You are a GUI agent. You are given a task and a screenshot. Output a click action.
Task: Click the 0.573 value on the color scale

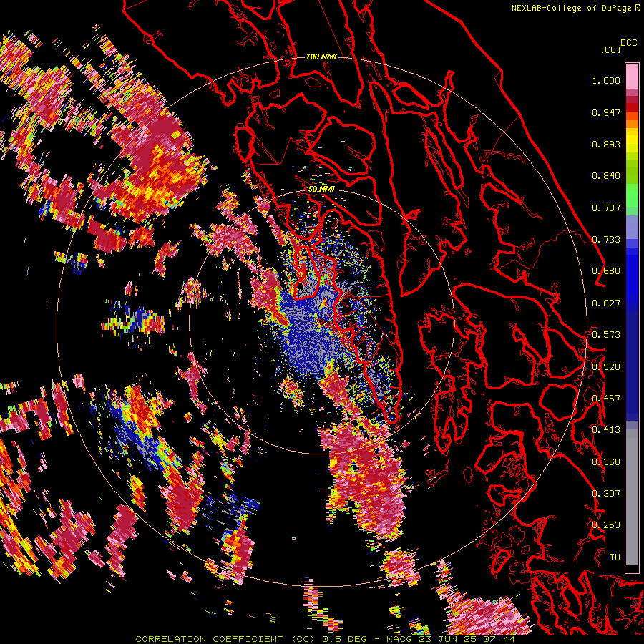tap(606, 335)
